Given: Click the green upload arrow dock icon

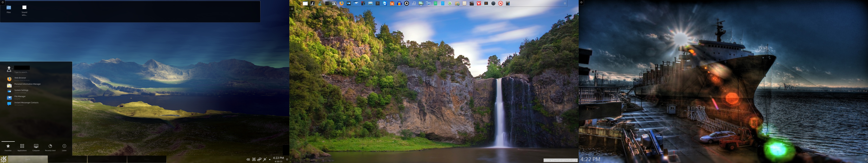Looking at the screenshot, I should click(x=450, y=3).
